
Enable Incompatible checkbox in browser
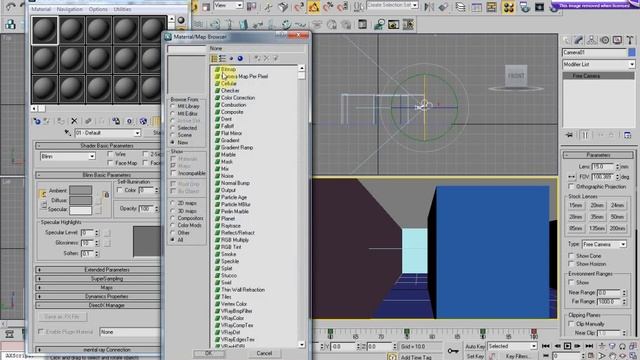tap(173, 173)
